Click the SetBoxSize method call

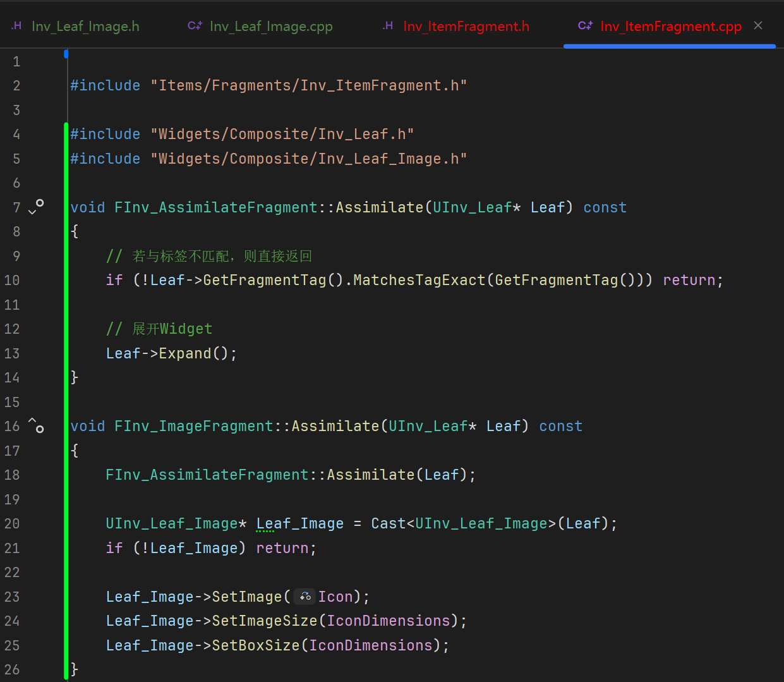click(256, 645)
